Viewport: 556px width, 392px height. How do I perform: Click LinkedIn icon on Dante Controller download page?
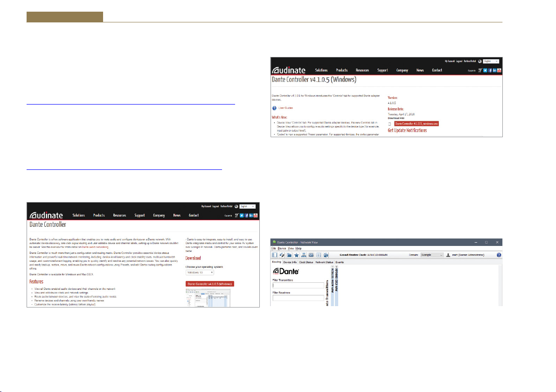tap(251, 215)
